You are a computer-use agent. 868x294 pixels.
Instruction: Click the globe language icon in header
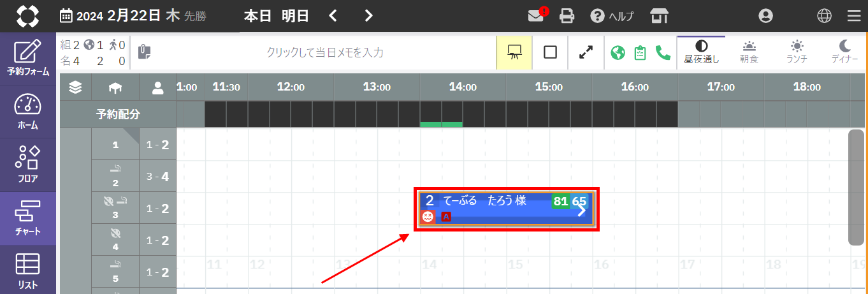point(824,16)
